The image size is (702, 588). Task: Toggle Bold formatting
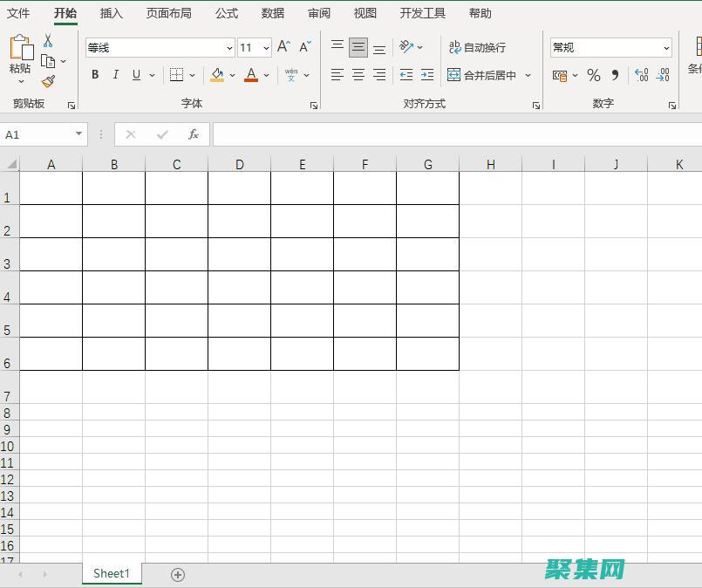coord(94,75)
